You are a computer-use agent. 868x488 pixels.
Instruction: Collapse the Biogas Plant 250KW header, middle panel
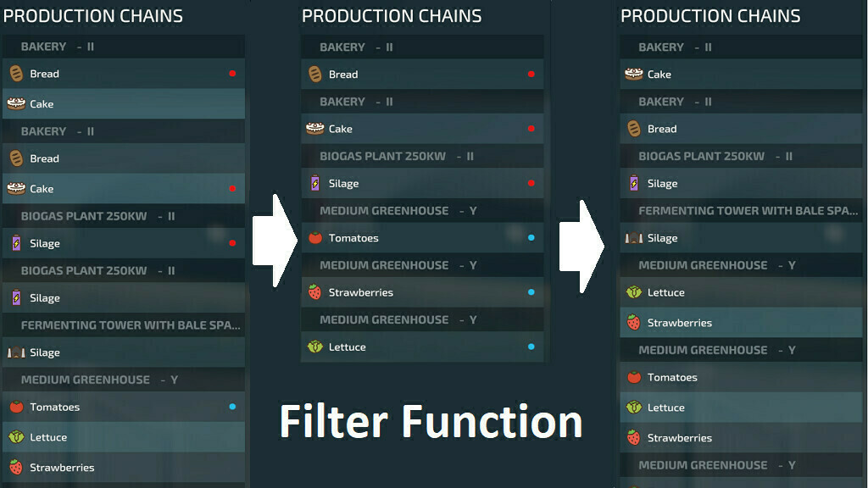coord(397,156)
